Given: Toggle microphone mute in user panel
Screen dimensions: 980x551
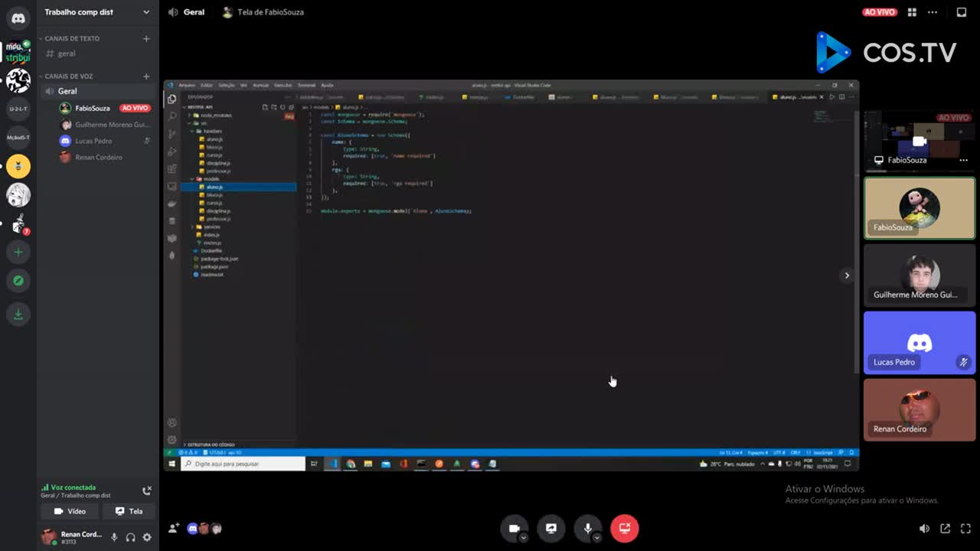Looking at the screenshot, I should click(x=114, y=537).
